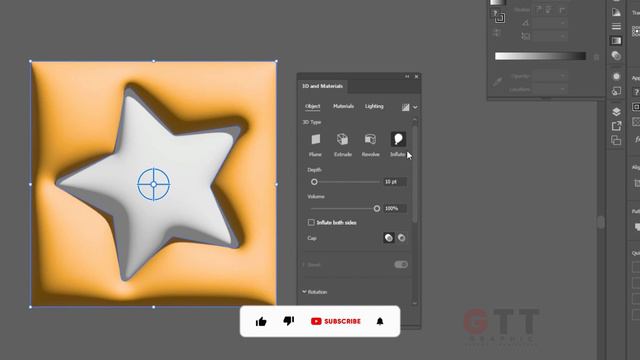
Task: Collapse the 3D and Materials panel
Action: click(x=407, y=76)
